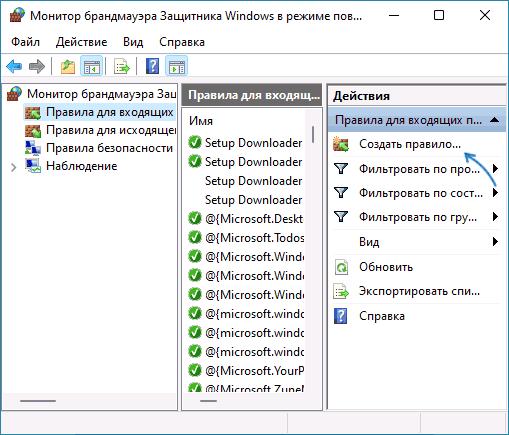The image size is (509, 435).
Task: Select Наблюдение in the tree
Action: 82,166
